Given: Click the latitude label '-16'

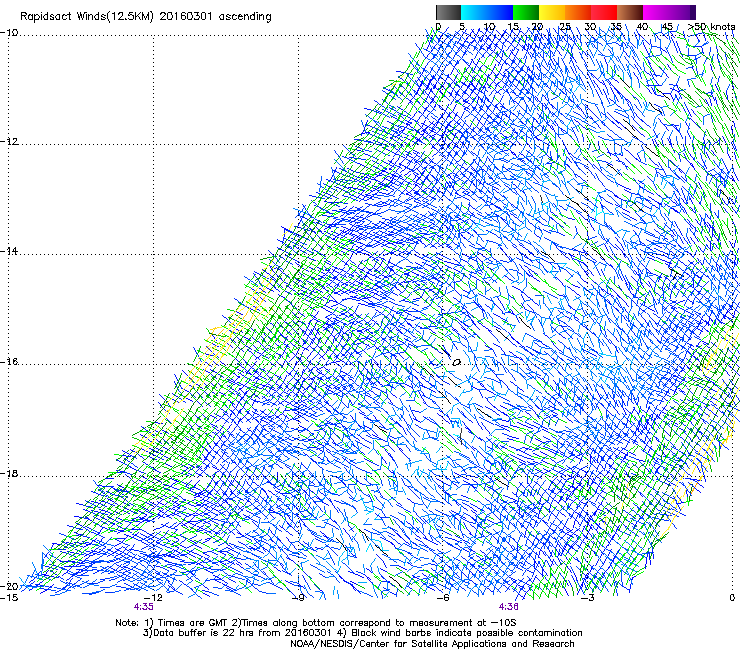Looking at the screenshot, I should (x=10, y=362).
